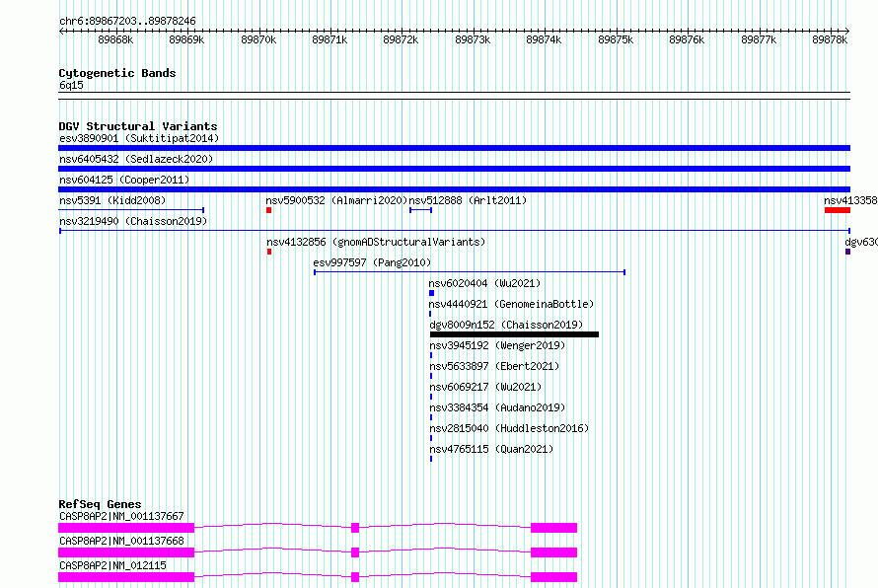
Task: Click the 89871k ruler tick label
Action: 329,39
